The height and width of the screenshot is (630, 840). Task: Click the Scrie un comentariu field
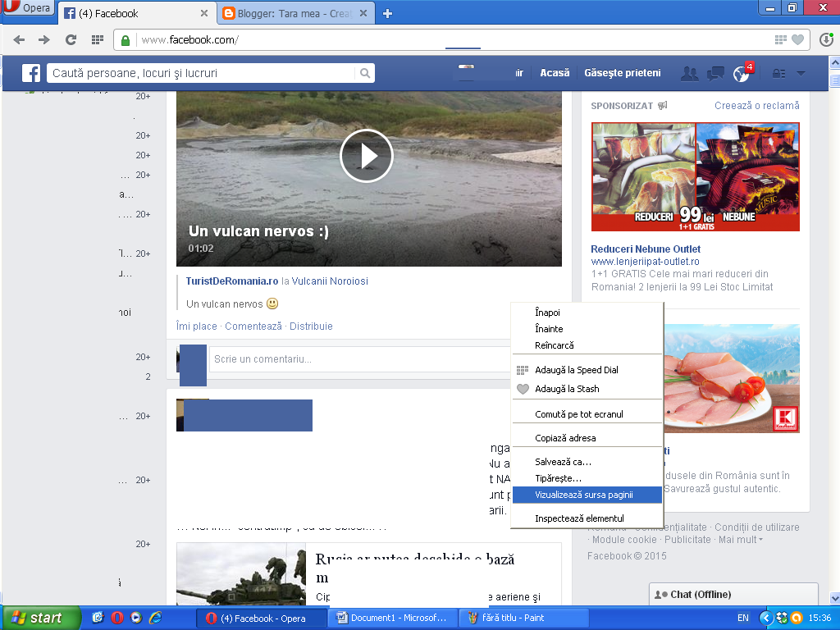[x=359, y=359]
